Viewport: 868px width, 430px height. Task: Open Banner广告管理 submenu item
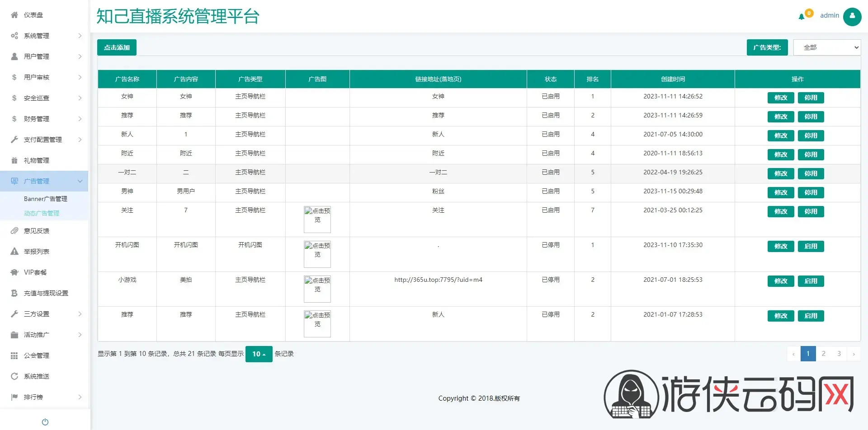point(46,199)
